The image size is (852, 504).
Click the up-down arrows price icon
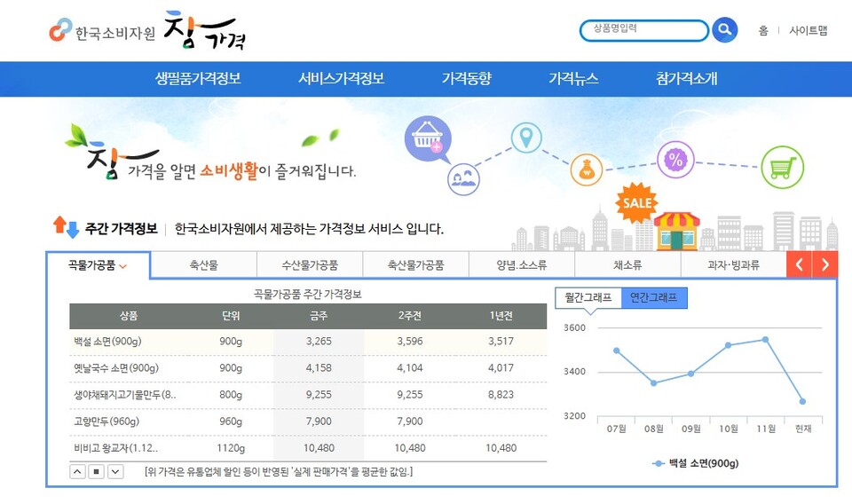pyautogui.click(x=66, y=227)
